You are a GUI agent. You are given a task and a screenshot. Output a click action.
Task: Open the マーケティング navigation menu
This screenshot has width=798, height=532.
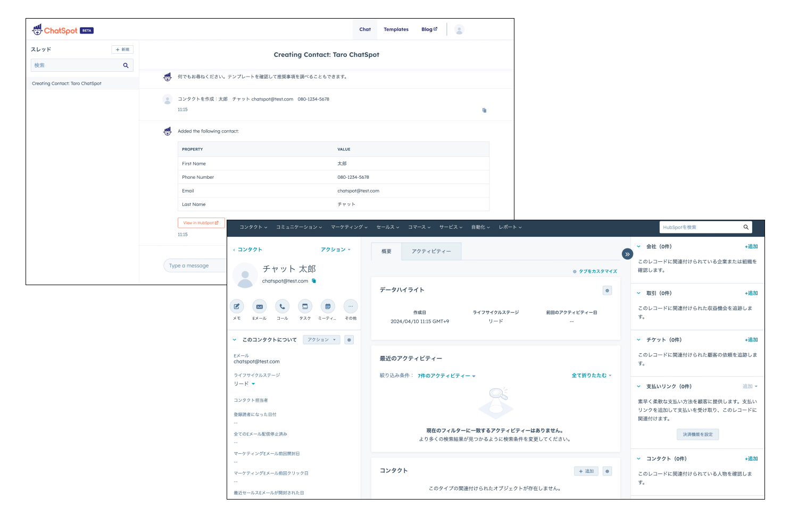(x=350, y=227)
